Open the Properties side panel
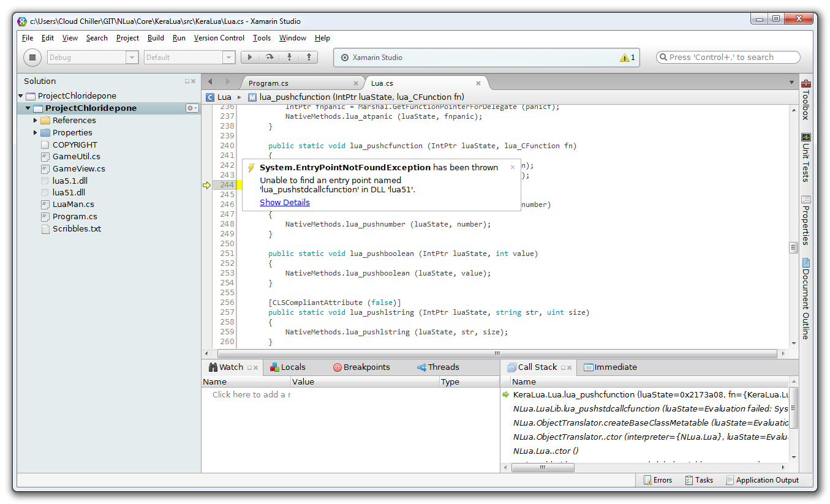Image resolution: width=830 pixels, height=504 pixels. 806,220
